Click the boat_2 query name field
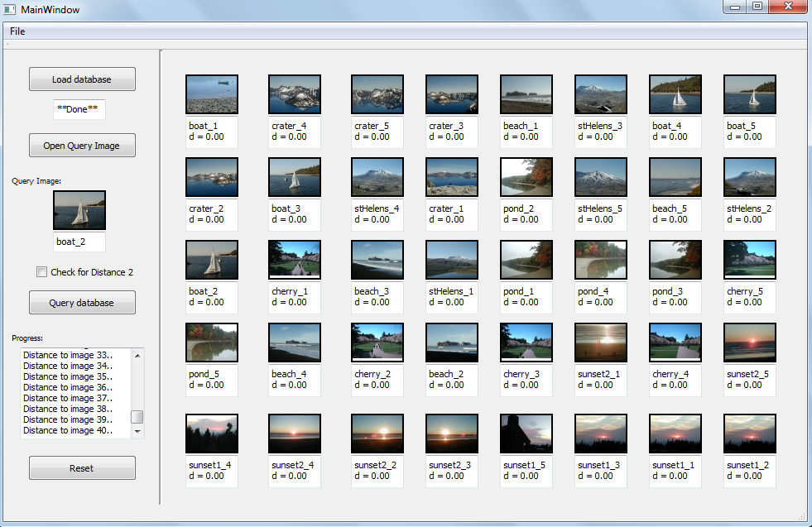This screenshot has width=812, height=527. pos(79,242)
